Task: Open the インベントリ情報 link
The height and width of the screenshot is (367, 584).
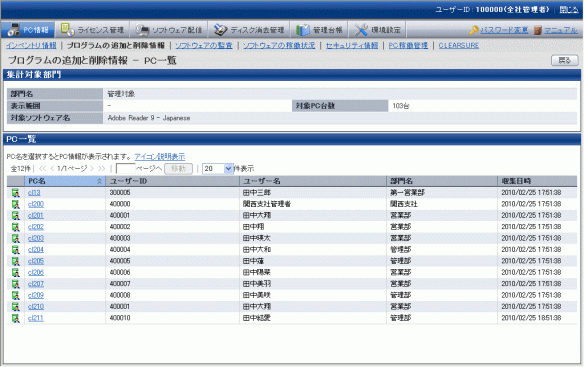Action: [x=31, y=45]
